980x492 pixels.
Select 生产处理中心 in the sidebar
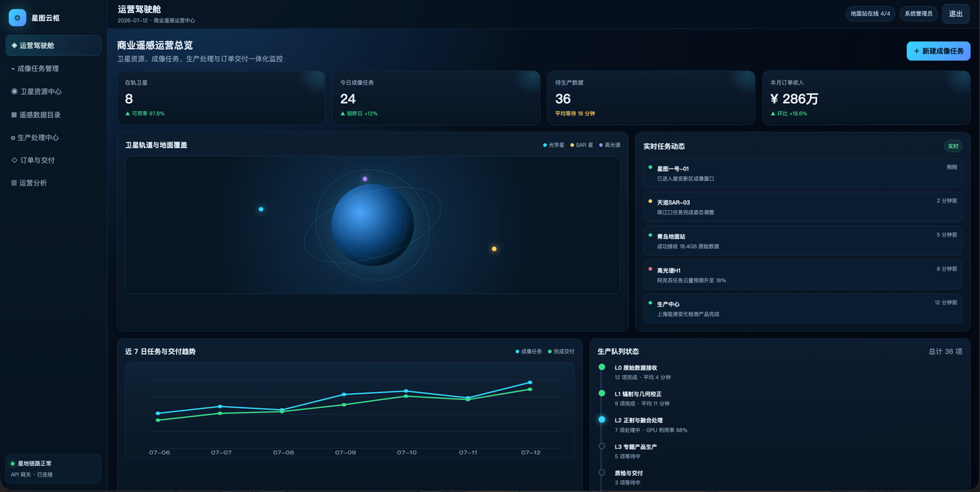pyautogui.click(x=54, y=137)
